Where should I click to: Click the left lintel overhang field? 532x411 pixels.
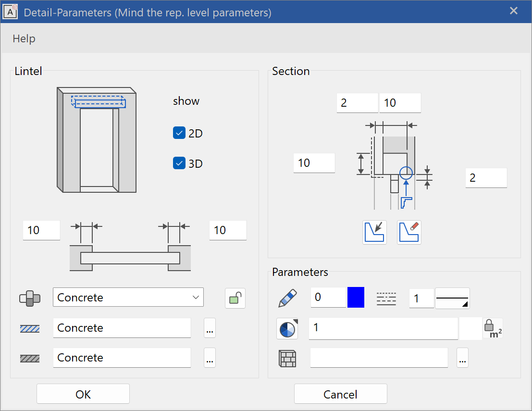coord(41,230)
